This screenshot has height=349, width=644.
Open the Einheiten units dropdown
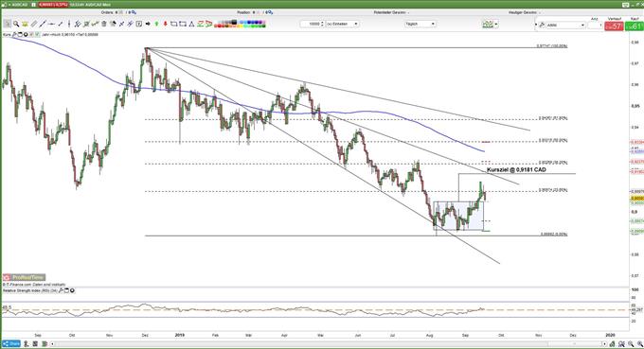(343, 25)
